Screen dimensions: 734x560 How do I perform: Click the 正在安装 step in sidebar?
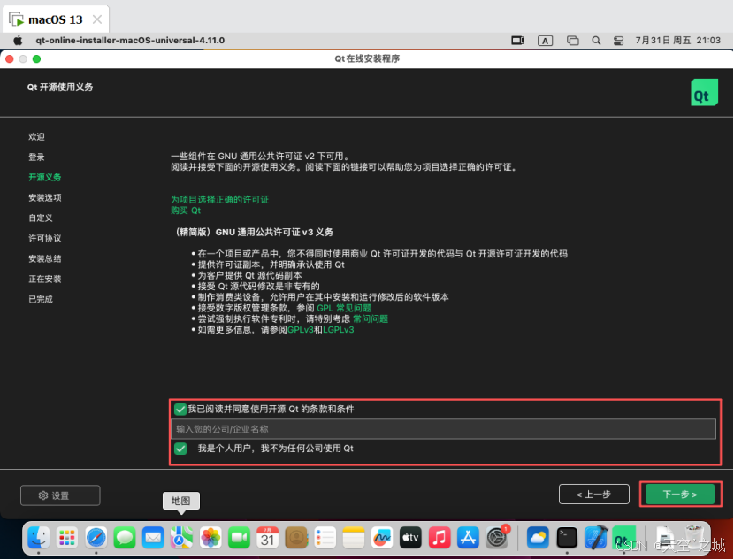coord(45,279)
